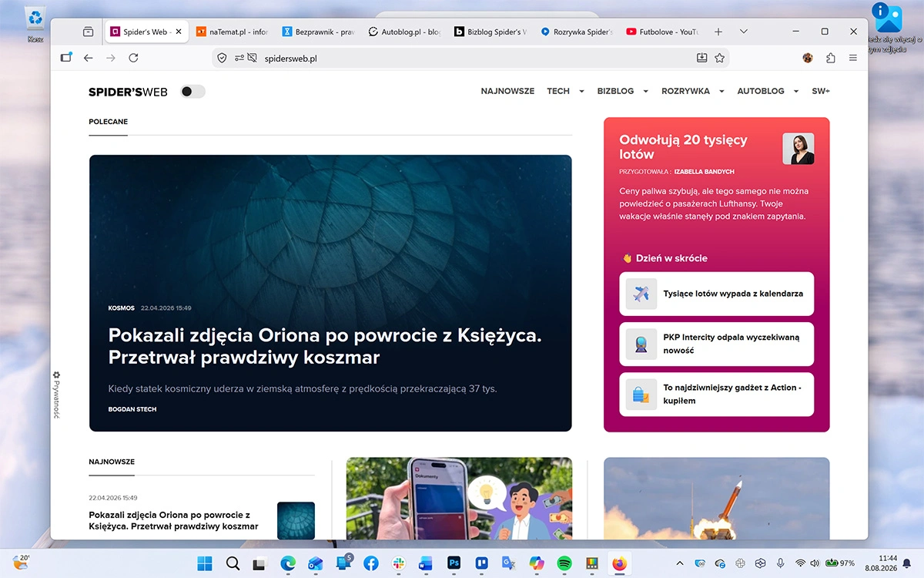
Task: Expand the list all tabs chevron
Action: 743,32
